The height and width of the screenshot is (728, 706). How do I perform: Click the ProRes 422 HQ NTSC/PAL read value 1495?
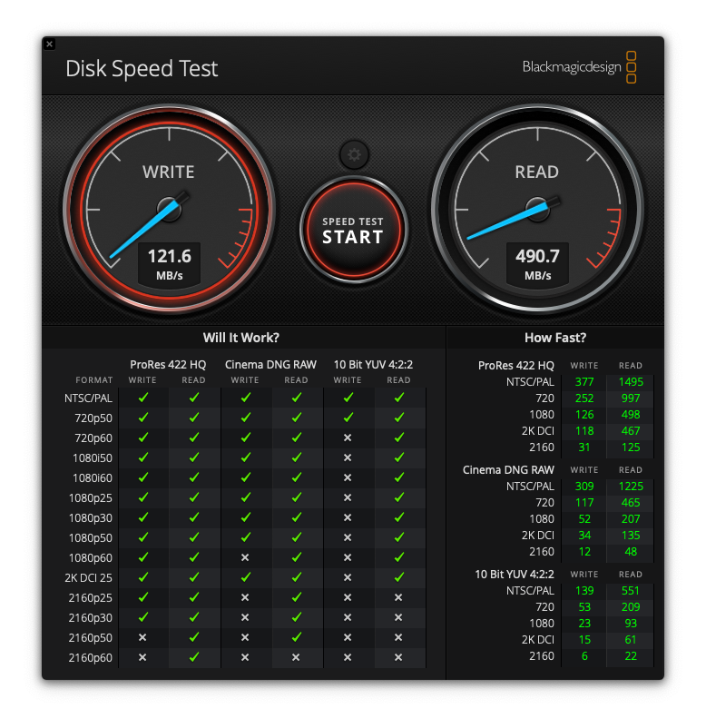(630, 382)
